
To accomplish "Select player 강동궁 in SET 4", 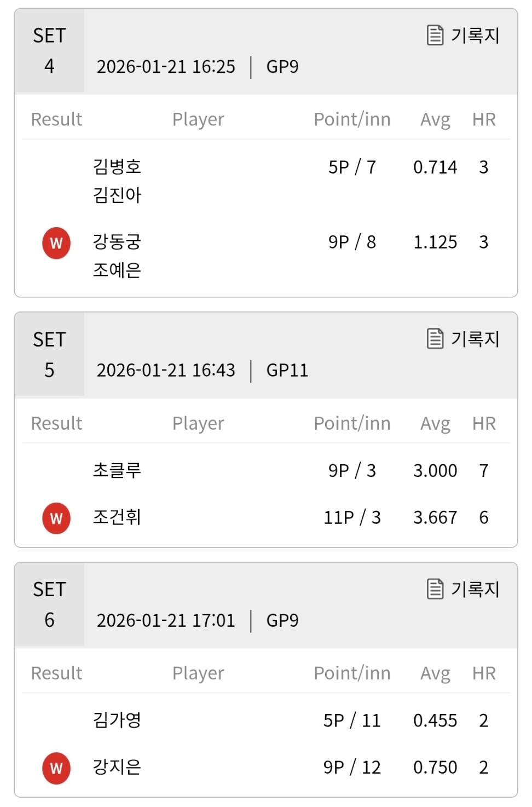I will pos(117,241).
